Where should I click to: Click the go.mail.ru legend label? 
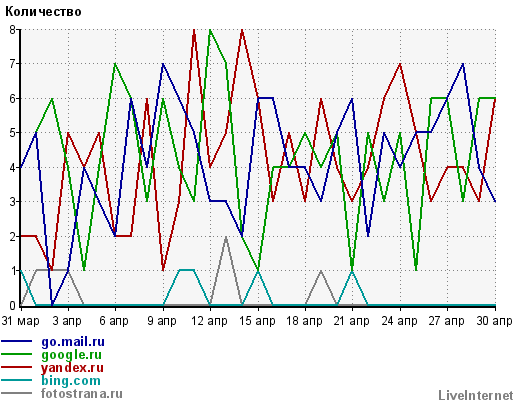pyautogui.click(x=73, y=342)
